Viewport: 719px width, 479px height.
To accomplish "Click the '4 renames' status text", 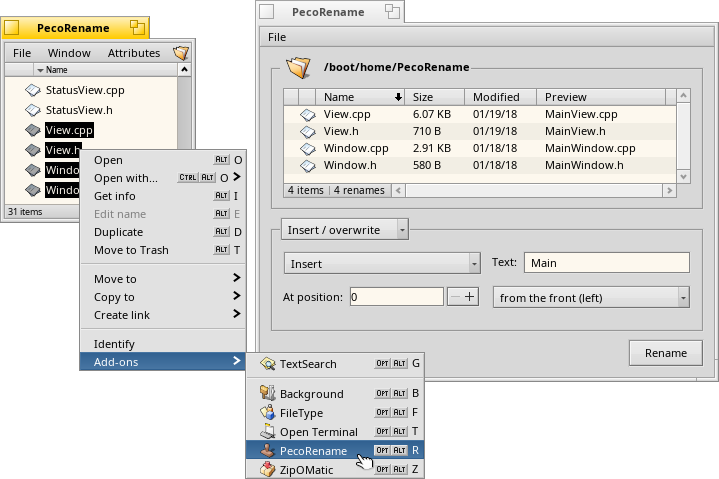I will [359, 190].
